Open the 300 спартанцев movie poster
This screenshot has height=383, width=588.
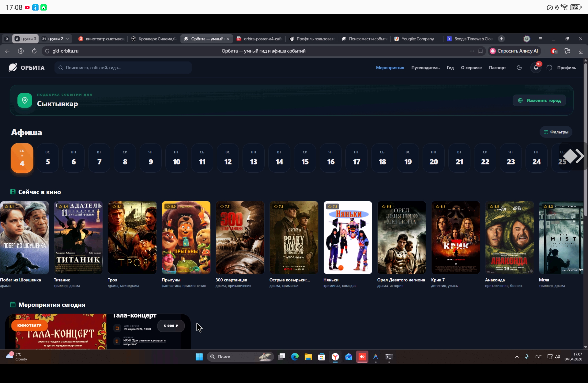(240, 237)
